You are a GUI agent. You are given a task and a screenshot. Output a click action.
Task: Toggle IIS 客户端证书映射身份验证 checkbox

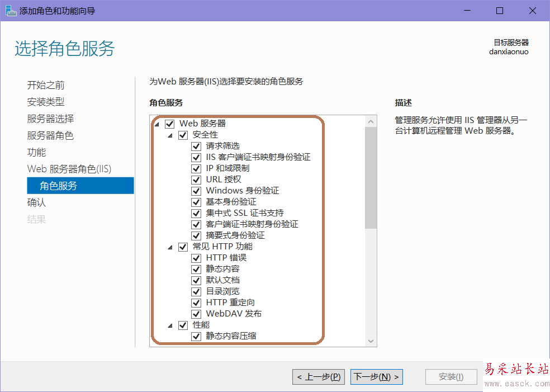(196, 158)
